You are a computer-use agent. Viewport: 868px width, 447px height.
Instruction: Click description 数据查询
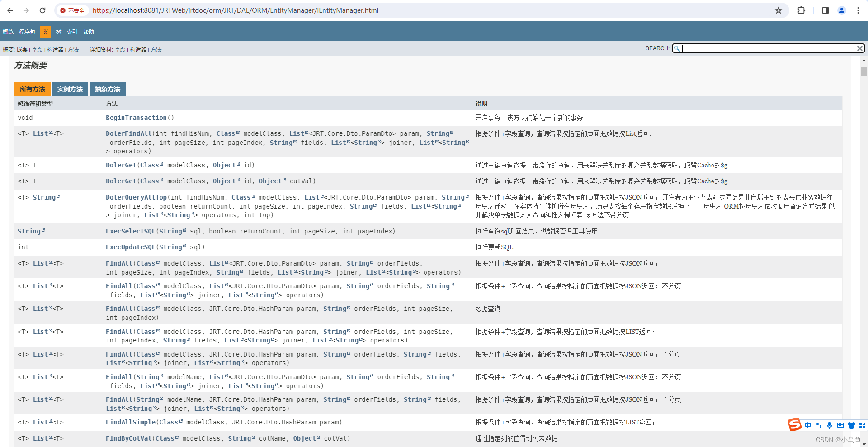pos(488,309)
